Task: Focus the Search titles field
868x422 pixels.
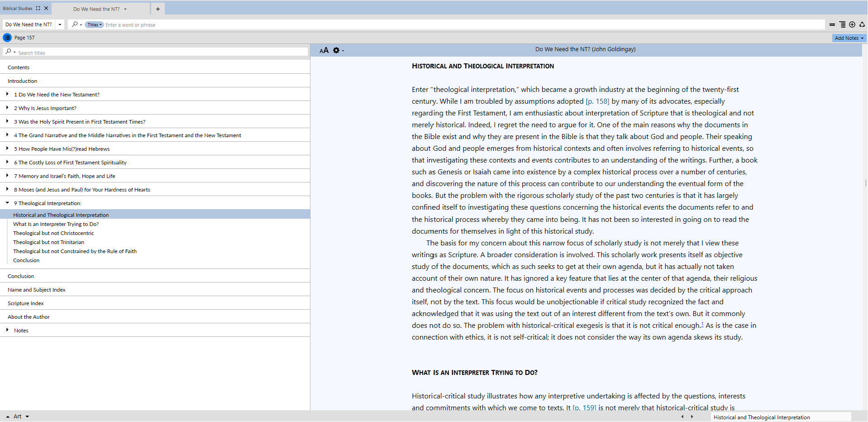Action: point(162,53)
